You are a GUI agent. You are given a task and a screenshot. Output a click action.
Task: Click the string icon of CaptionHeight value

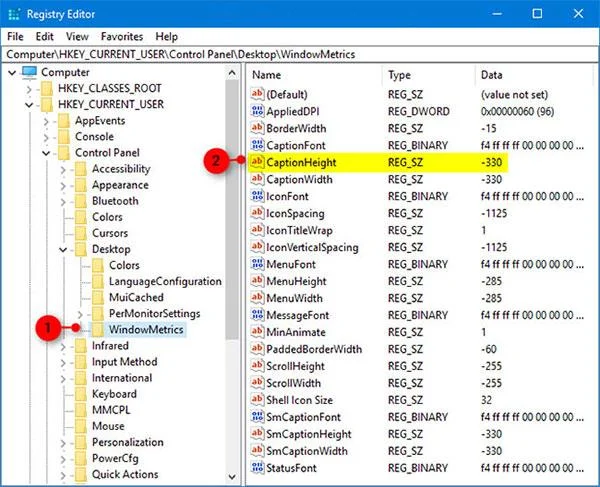click(257, 162)
